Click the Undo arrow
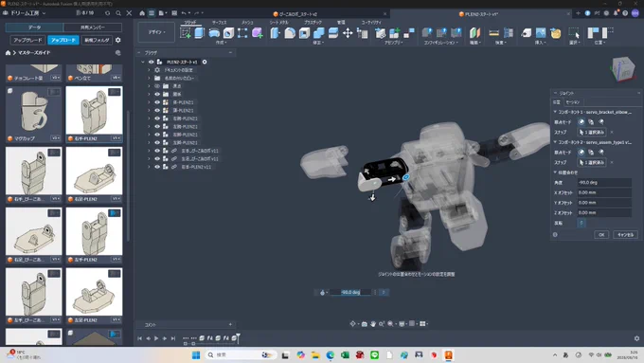The height and width of the screenshot is (363, 644). (x=184, y=13)
